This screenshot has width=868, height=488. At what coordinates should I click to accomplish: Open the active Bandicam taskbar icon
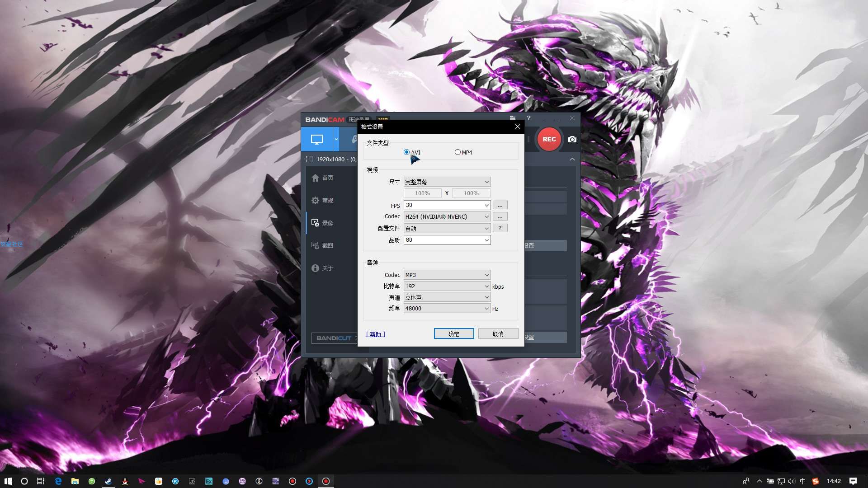[x=326, y=481]
